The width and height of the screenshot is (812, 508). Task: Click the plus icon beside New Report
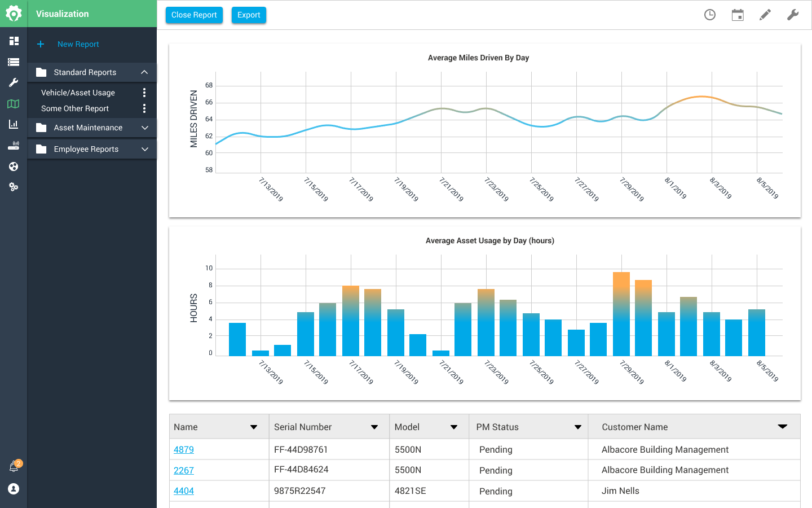[x=41, y=44]
